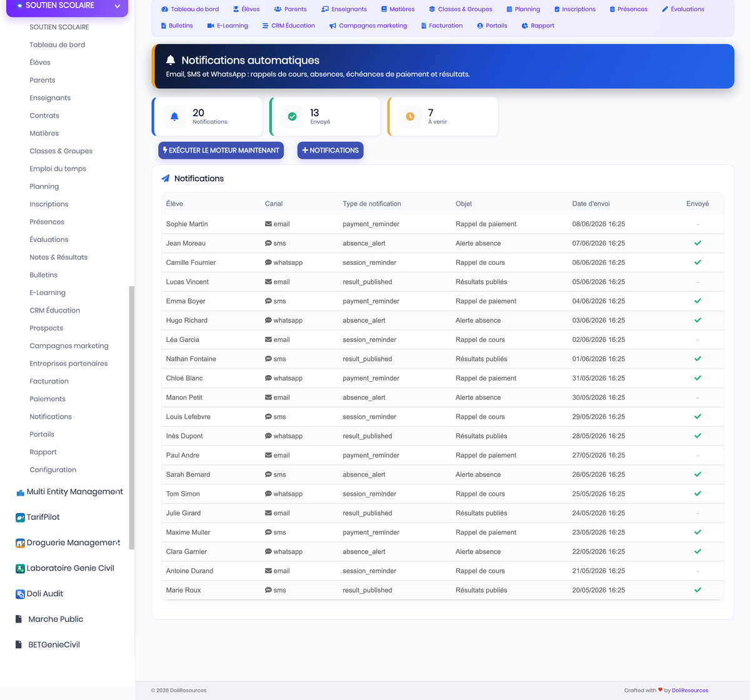Click the Marche Public document icon
Image resolution: width=750 pixels, height=700 pixels.
coord(19,619)
